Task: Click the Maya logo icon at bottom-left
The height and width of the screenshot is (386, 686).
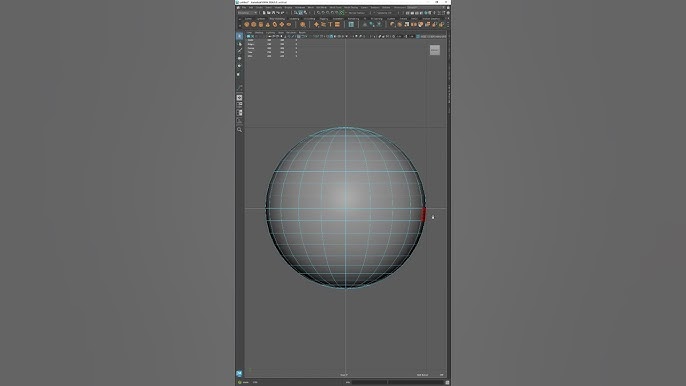Action: click(x=239, y=373)
